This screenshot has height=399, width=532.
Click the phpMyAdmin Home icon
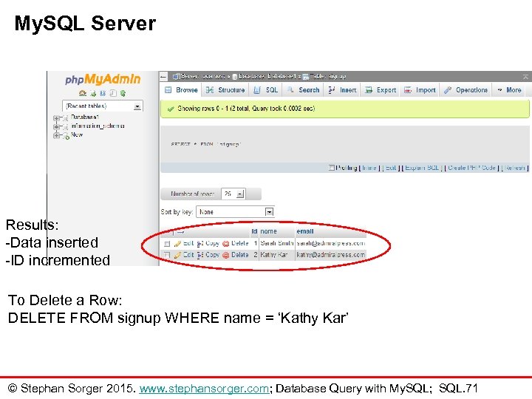83,93
